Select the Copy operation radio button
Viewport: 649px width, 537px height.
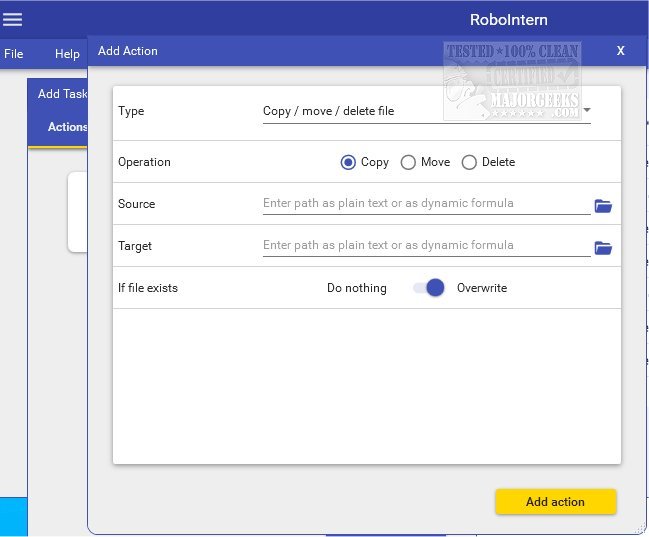coord(348,162)
